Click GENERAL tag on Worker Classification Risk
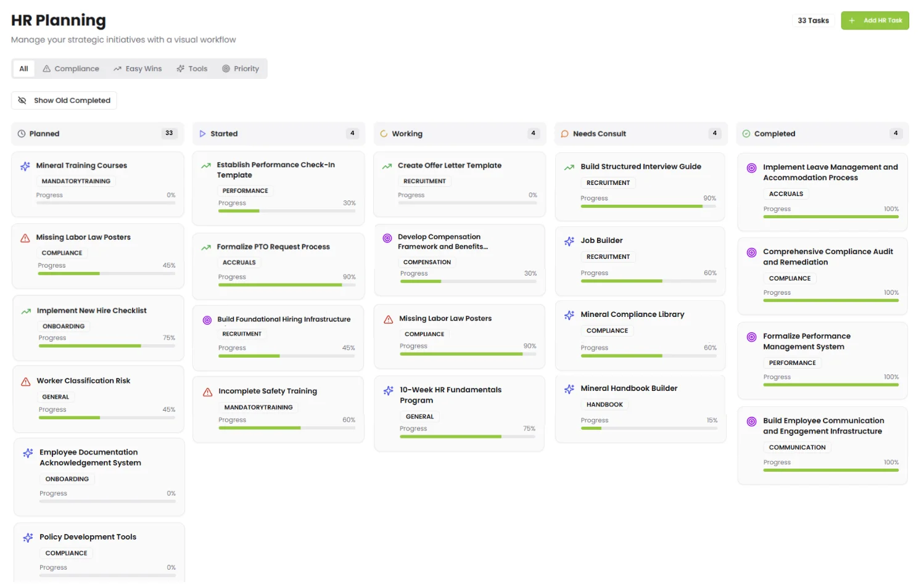Screen dimensions: 924x587 [x=56, y=397]
